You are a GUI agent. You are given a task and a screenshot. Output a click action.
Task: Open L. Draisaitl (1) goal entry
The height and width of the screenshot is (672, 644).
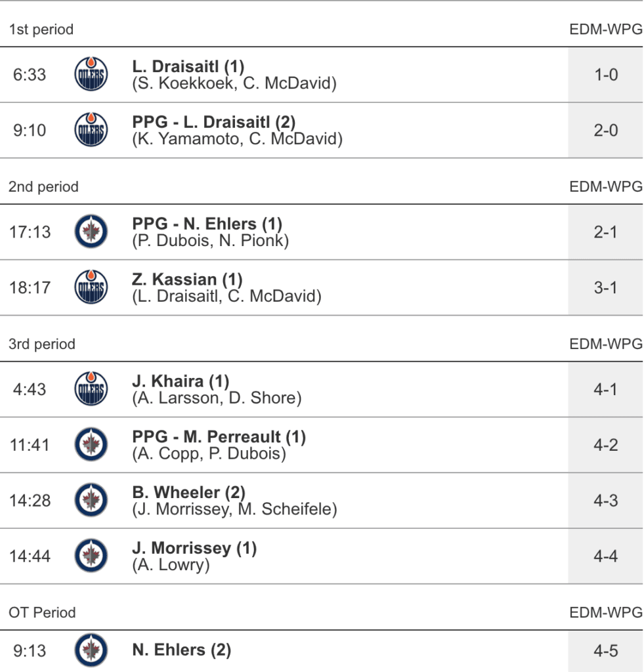click(188, 67)
